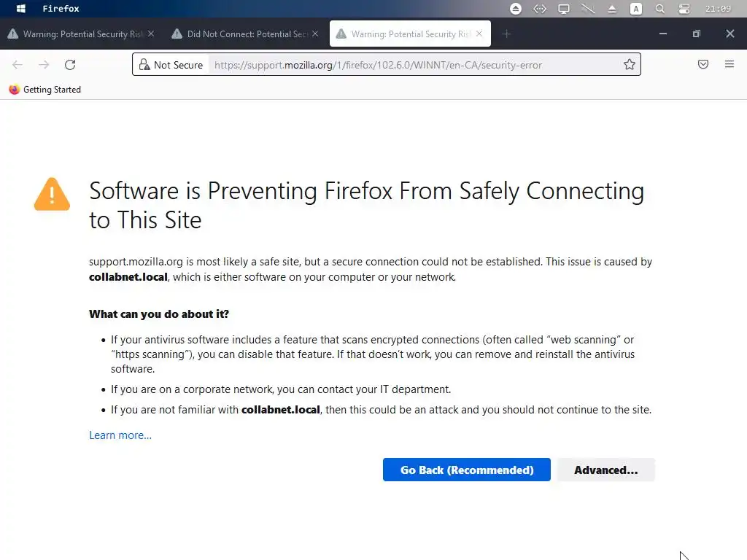Expand the Advanced… error details
Screen dimensions: 747x560
605,470
